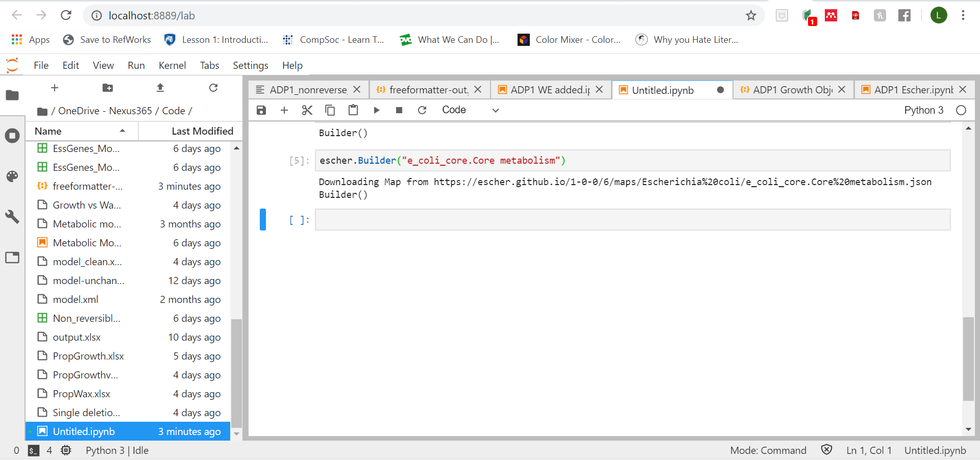Copy the selected cell
Viewport: 980px width, 460px height.
tap(330, 110)
